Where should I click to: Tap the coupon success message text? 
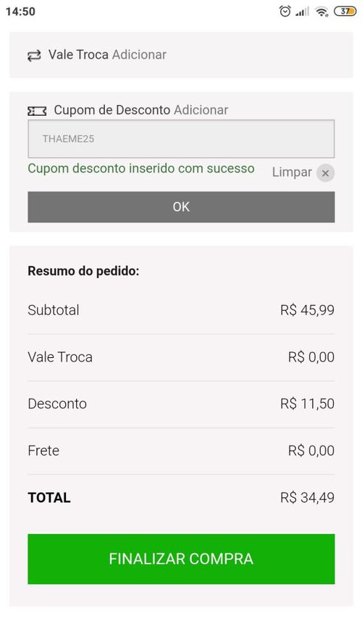click(x=141, y=168)
